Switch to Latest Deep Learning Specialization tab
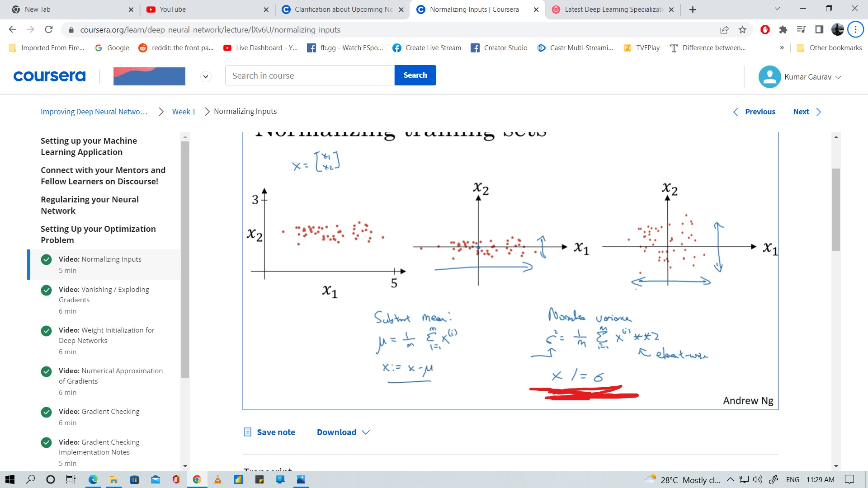Screen dimensions: 868x488 click(613, 9)
